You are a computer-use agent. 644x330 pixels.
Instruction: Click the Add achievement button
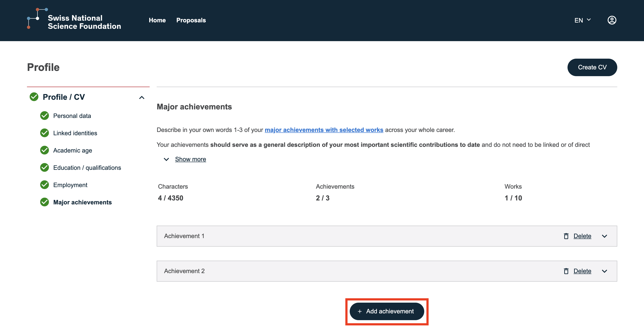click(387, 311)
